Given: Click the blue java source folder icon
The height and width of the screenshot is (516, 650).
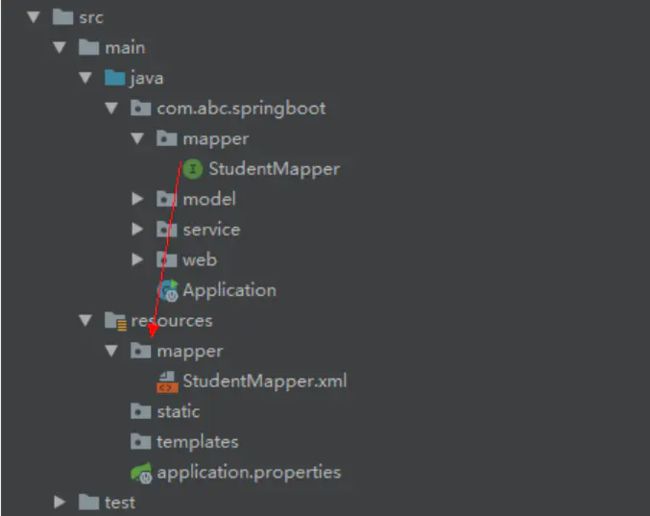Looking at the screenshot, I should click(x=115, y=78).
